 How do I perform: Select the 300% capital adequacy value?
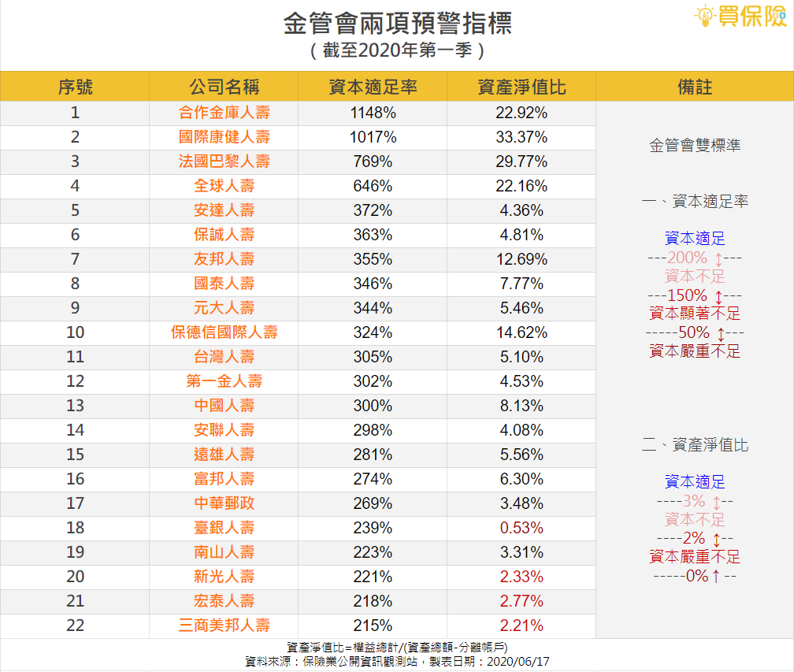point(373,406)
